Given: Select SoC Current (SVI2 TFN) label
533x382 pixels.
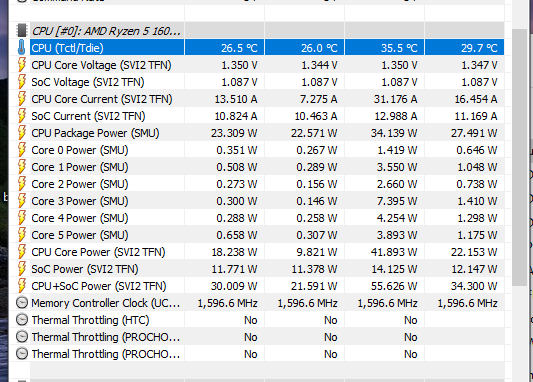Looking at the screenshot, I should (88, 116).
